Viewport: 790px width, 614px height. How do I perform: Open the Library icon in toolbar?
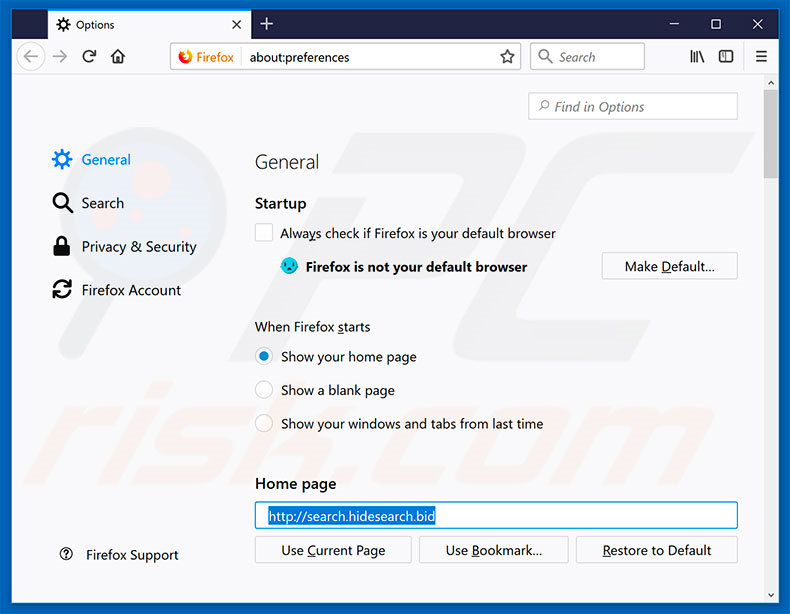(697, 56)
